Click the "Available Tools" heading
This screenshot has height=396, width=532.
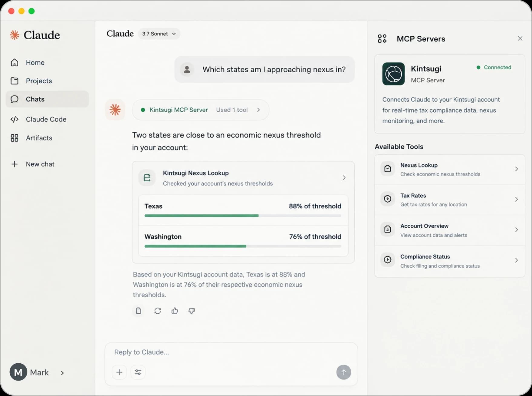[x=399, y=147]
